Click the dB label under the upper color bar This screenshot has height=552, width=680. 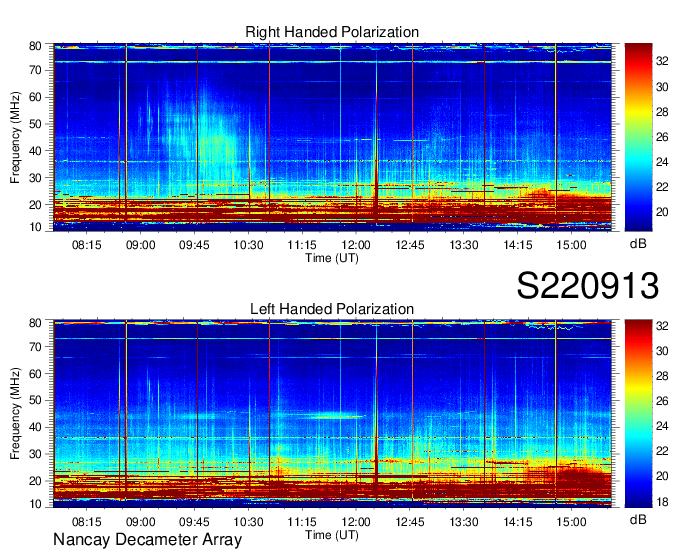pyautogui.click(x=638, y=244)
